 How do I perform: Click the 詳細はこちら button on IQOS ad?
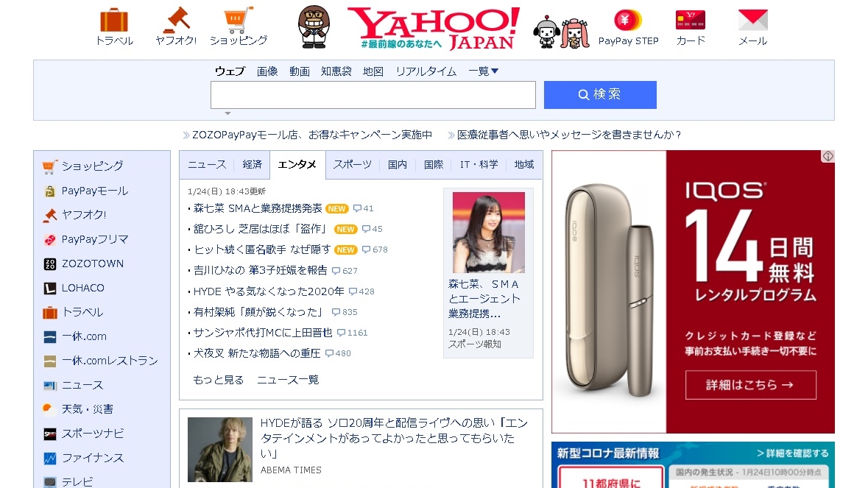click(x=751, y=384)
